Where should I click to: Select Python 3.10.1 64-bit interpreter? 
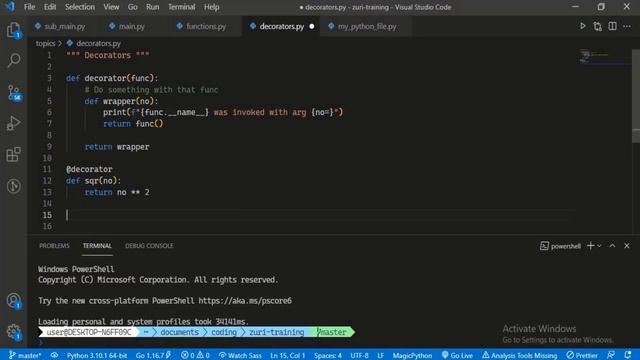tap(97, 356)
